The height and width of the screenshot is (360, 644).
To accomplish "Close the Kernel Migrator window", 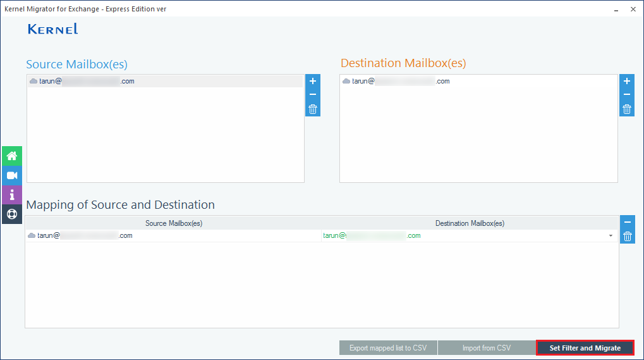I will point(633,9).
